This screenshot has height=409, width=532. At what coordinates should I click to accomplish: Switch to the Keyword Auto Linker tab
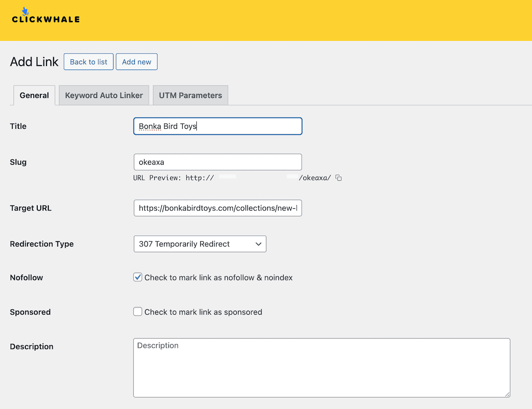point(104,95)
